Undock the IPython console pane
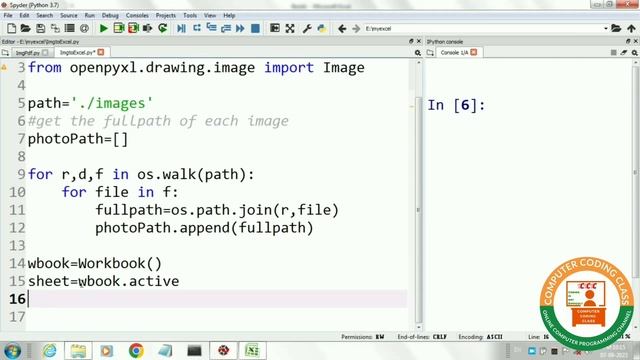The width and height of the screenshot is (640, 360). pos(628,41)
